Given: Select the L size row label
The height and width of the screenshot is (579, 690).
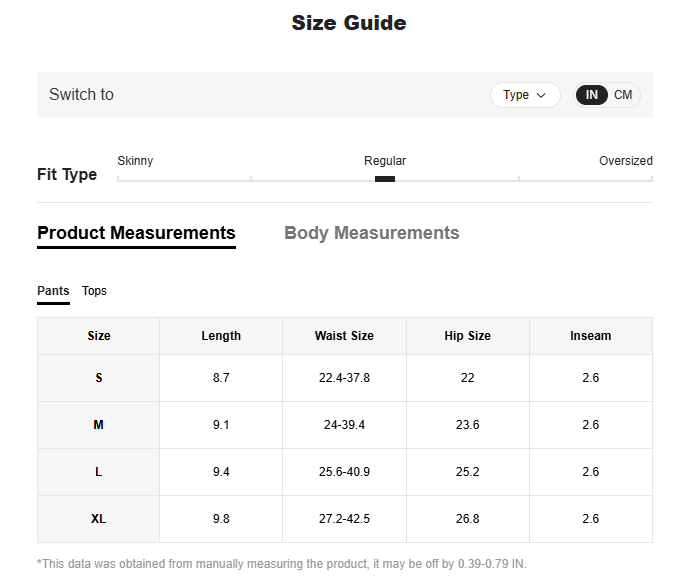Looking at the screenshot, I should [99, 472].
